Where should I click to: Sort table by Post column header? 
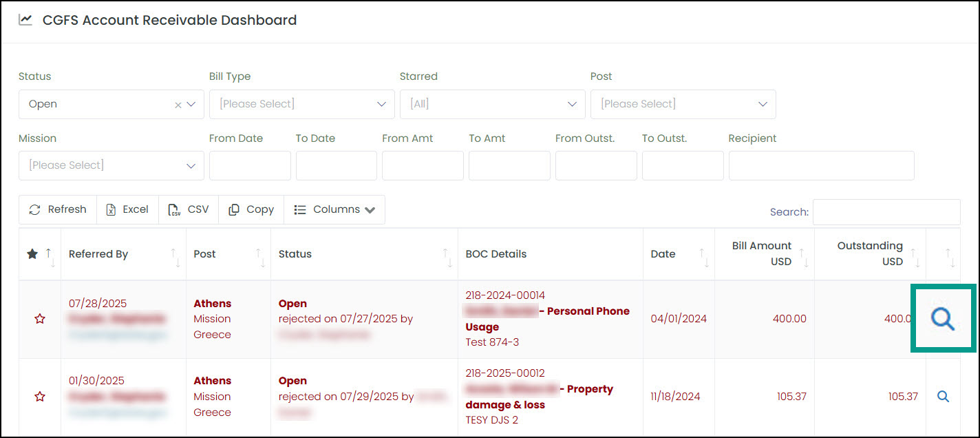[x=228, y=254]
